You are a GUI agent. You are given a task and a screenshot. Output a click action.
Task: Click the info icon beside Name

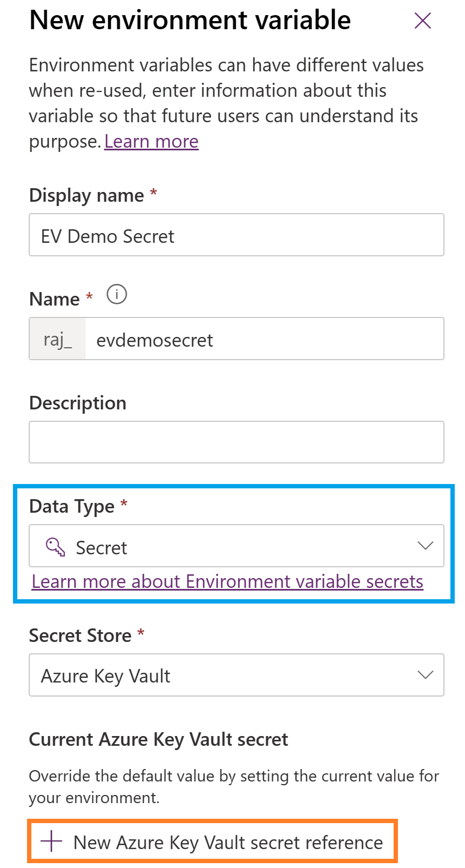(117, 295)
